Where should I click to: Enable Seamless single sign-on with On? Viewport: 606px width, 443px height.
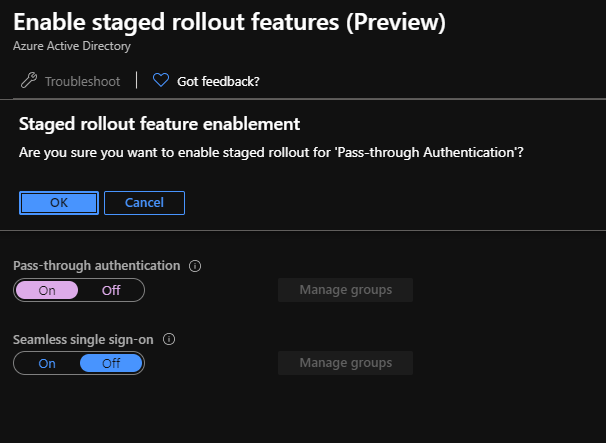pos(47,363)
